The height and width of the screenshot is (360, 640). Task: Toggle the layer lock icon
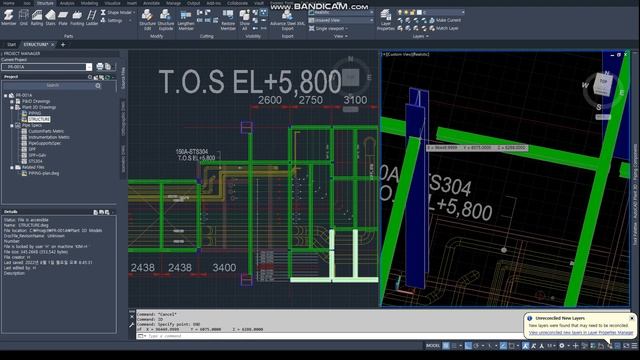tap(412, 13)
